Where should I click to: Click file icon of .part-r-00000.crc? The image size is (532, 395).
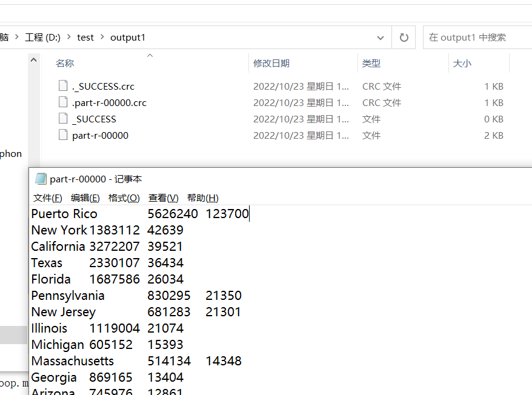(x=63, y=102)
